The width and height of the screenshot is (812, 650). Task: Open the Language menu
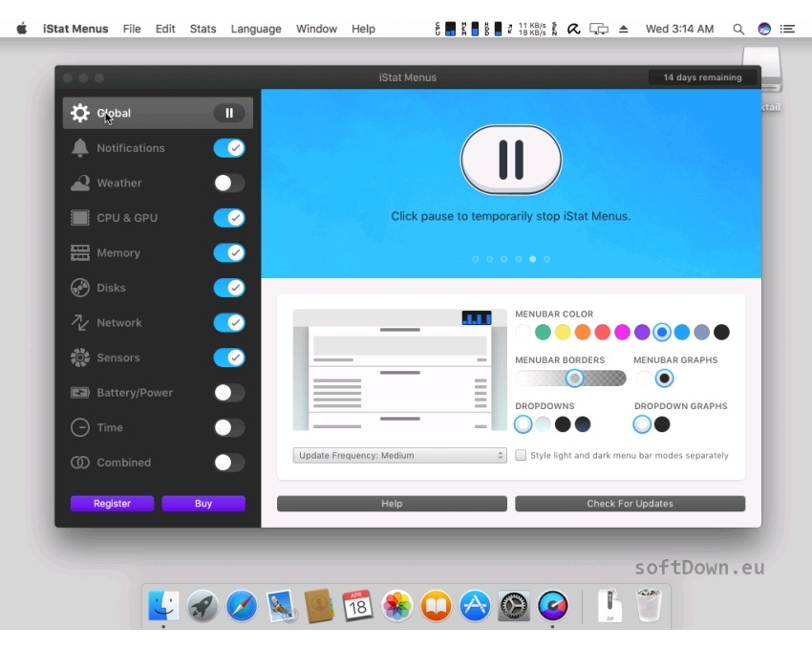coord(256,29)
